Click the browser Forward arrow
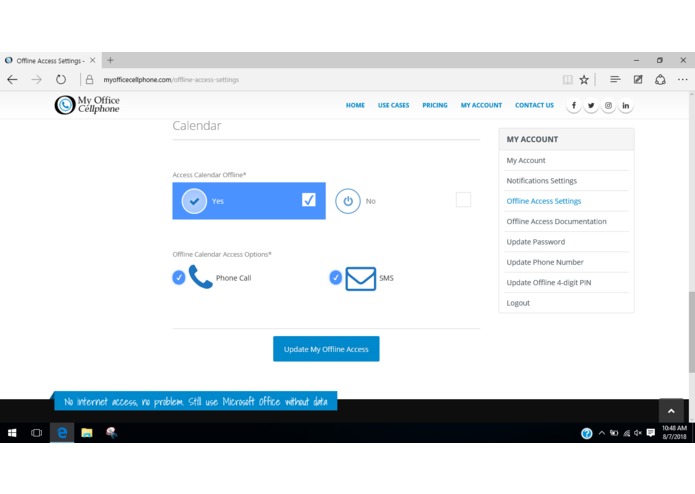 pyautogui.click(x=37, y=80)
